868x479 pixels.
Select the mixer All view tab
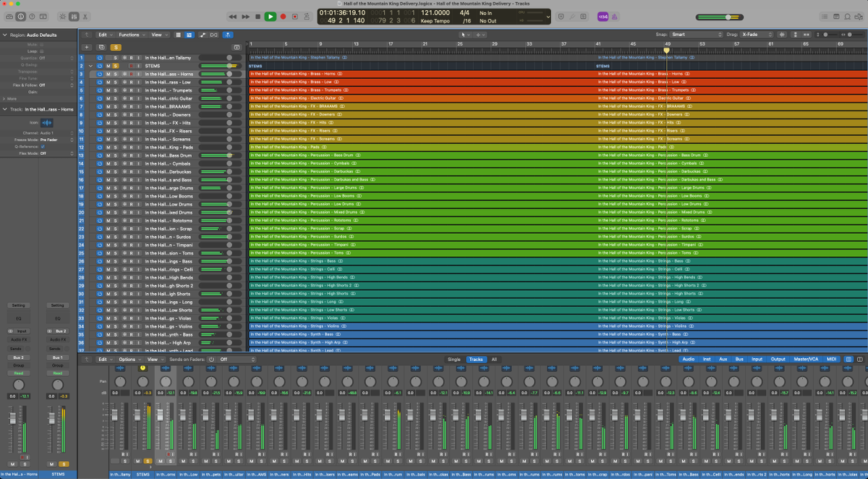(494, 359)
